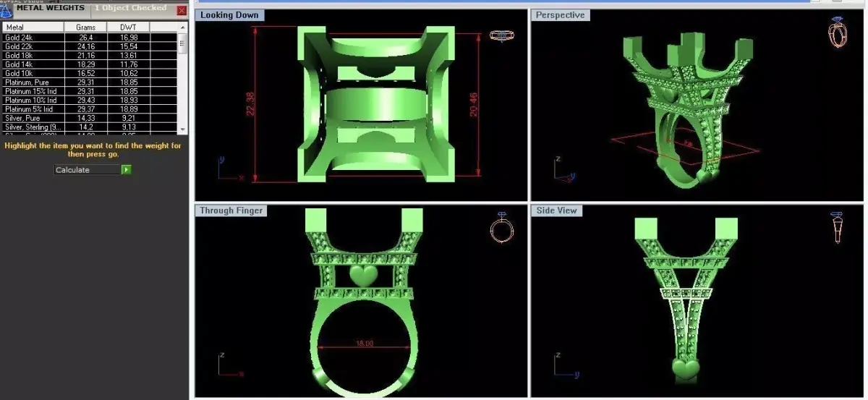Select the Gold 22k row
The image size is (868, 400).
coord(90,46)
